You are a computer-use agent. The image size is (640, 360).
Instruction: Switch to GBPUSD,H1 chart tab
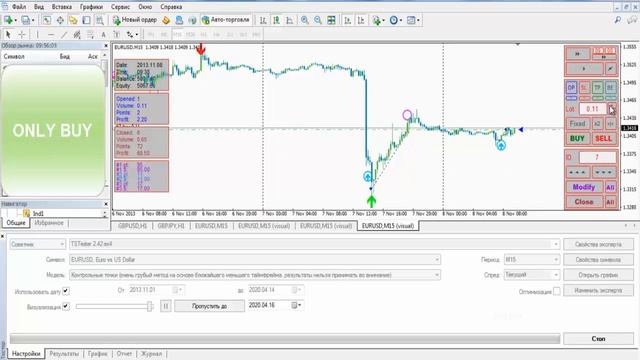click(132, 226)
